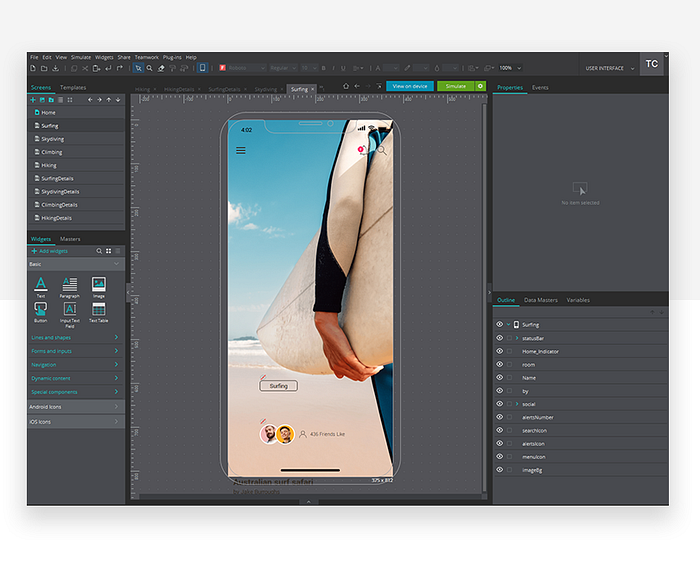700x562 pixels.
Task: Click the back arrow above canvas
Action: tap(357, 86)
